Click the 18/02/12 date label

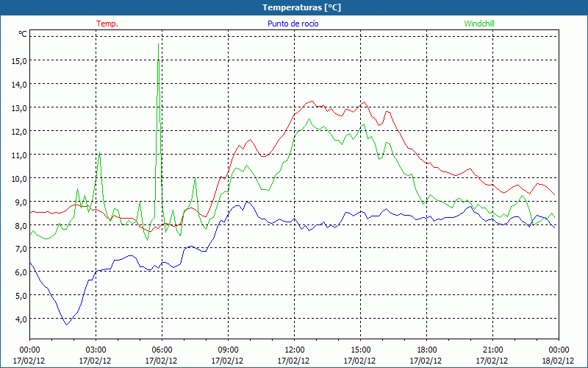point(558,361)
